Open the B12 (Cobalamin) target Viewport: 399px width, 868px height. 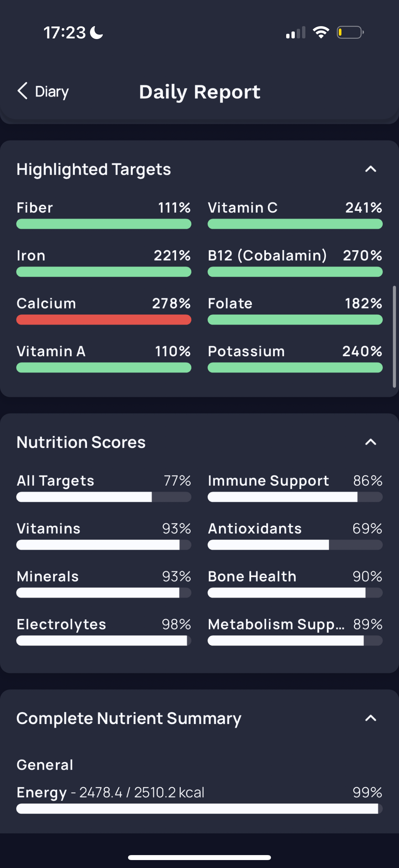point(295,256)
